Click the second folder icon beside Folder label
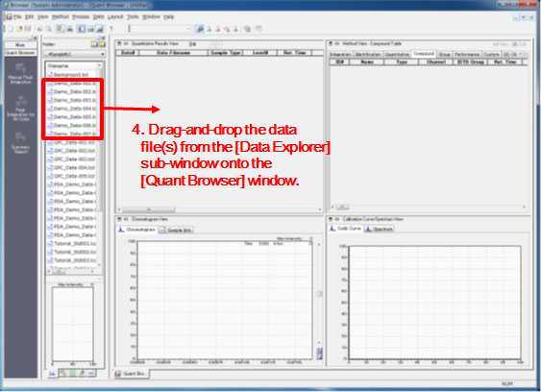 [102, 44]
